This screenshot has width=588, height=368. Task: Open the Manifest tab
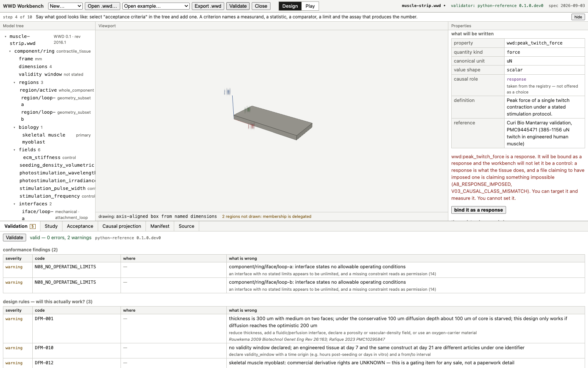[160, 226]
